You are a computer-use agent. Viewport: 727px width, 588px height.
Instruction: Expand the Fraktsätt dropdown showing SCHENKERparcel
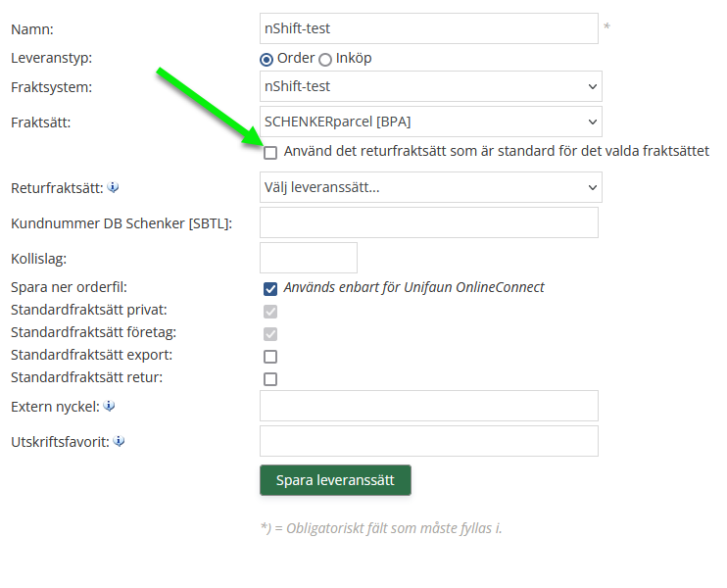tap(430, 122)
